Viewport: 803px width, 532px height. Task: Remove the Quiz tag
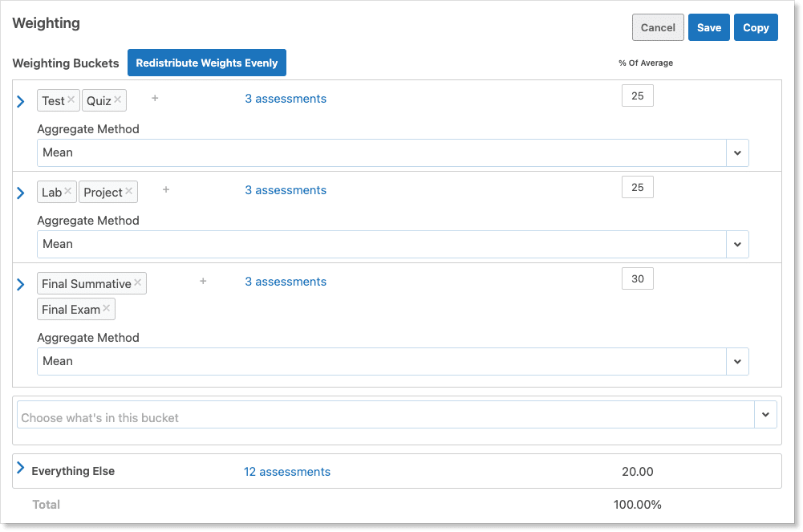coord(118,100)
